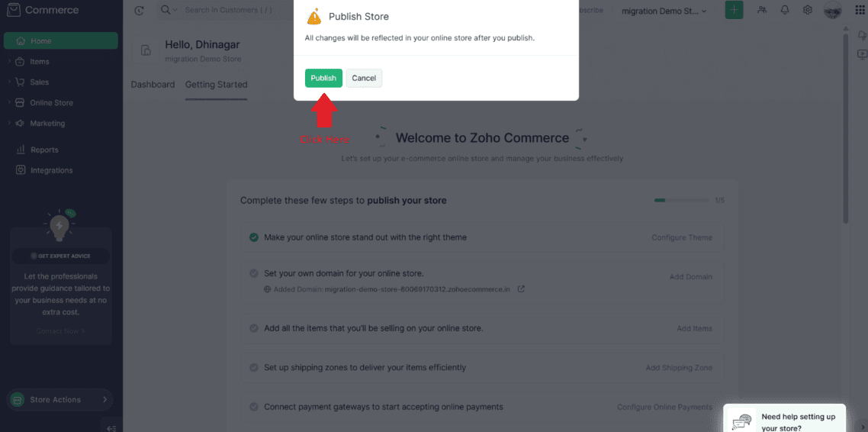Click the Search in Customers field
Screen dimensions: 868x432
(229, 11)
